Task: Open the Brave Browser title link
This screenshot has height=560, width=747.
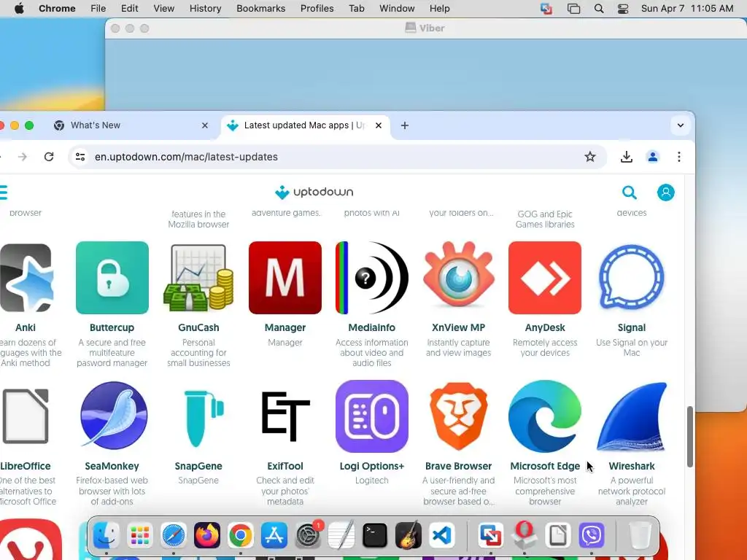Action: click(x=458, y=466)
